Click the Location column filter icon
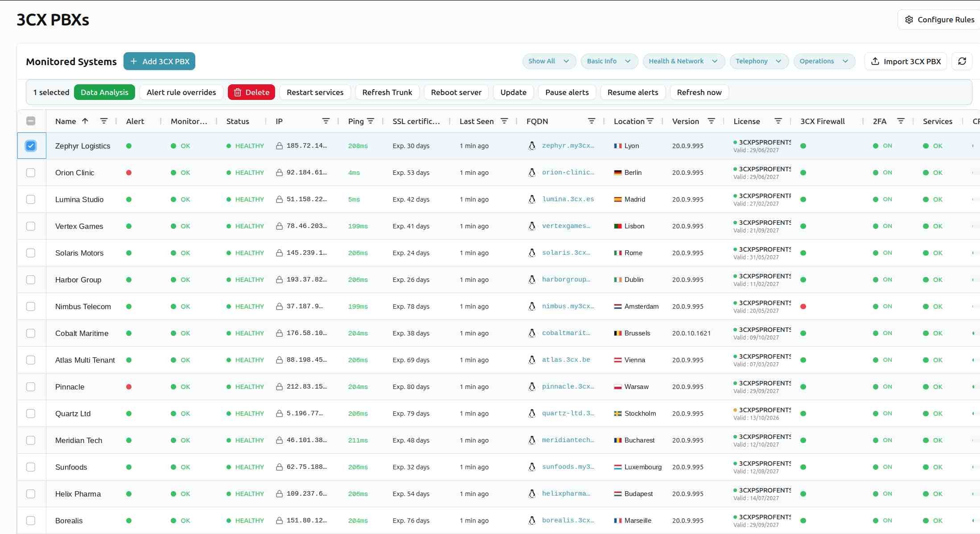The image size is (980, 534). tap(650, 121)
